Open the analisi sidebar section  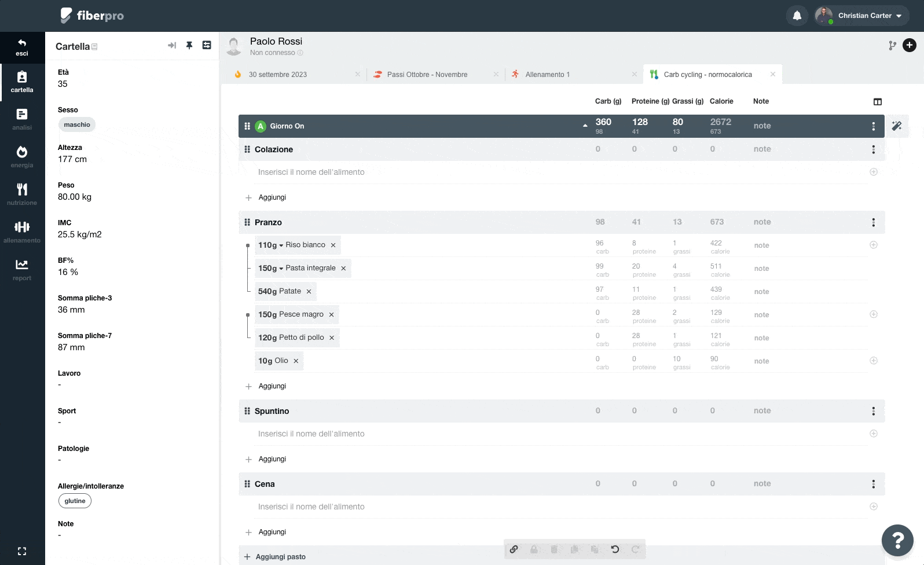pos(22,119)
